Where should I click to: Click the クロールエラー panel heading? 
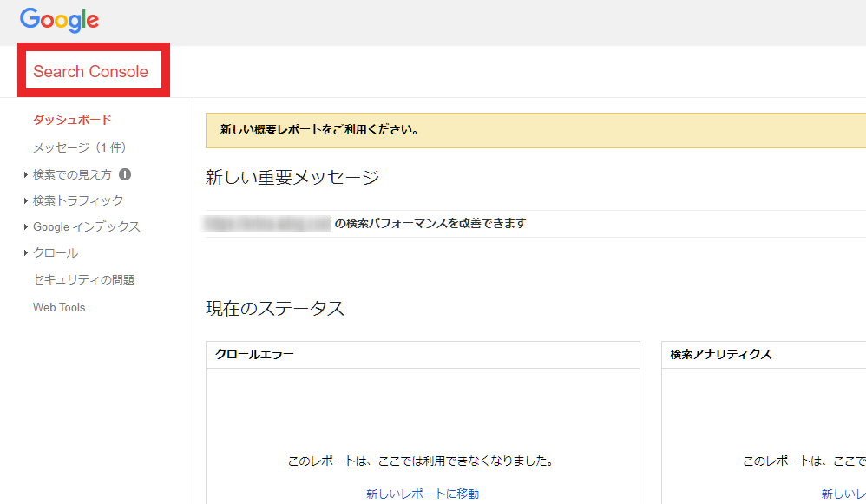(254, 354)
